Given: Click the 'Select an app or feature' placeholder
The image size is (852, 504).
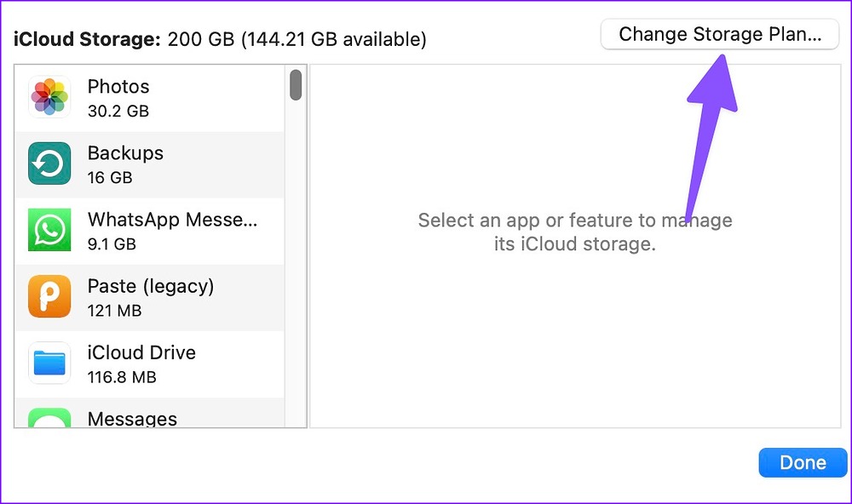Looking at the screenshot, I should pyautogui.click(x=575, y=232).
